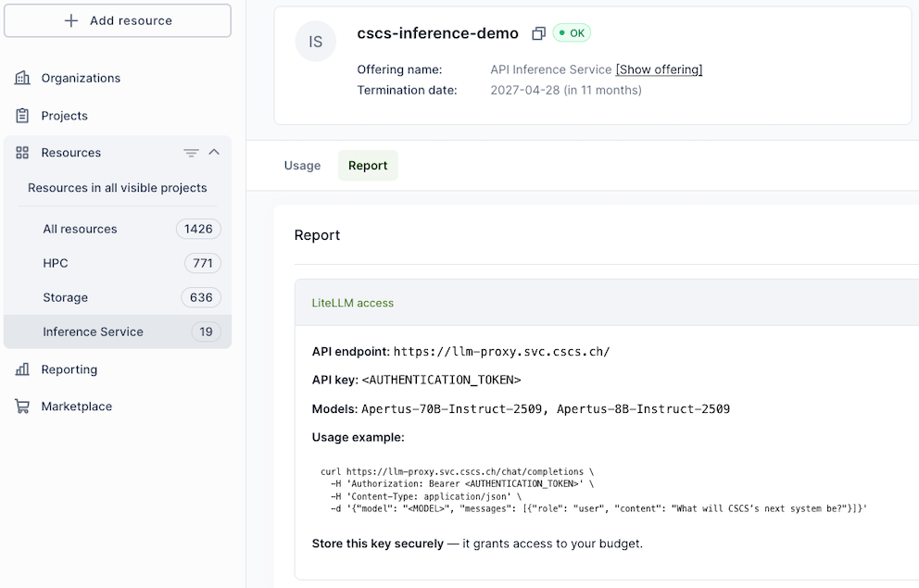Collapse the Resources section chevron

214,152
